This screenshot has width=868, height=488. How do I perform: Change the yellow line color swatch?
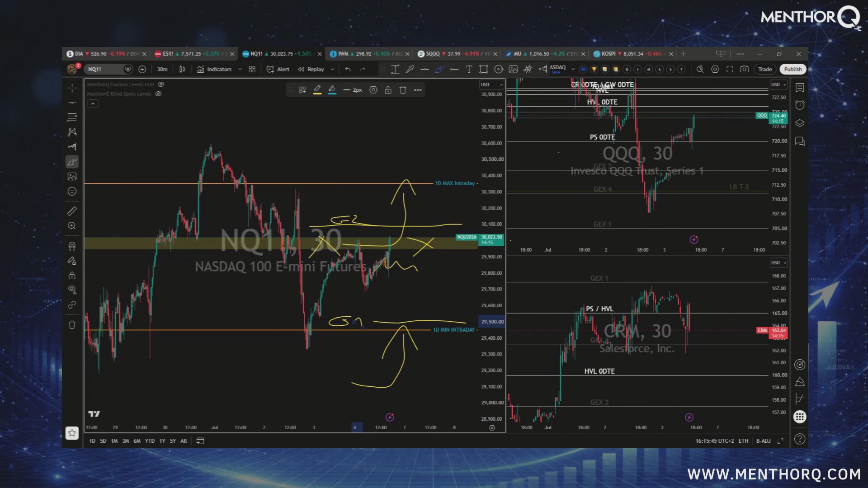(317, 90)
